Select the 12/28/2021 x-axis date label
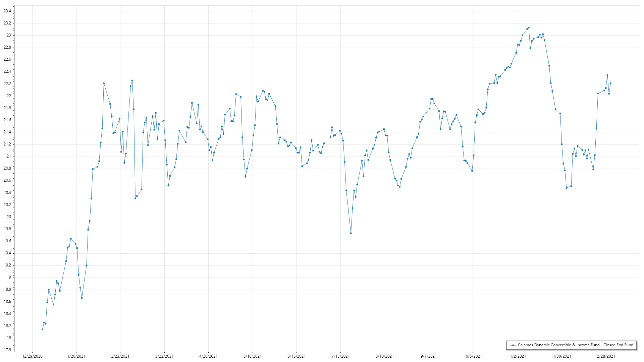The height and width of the screenshot is (362, 644). [605, 356]
